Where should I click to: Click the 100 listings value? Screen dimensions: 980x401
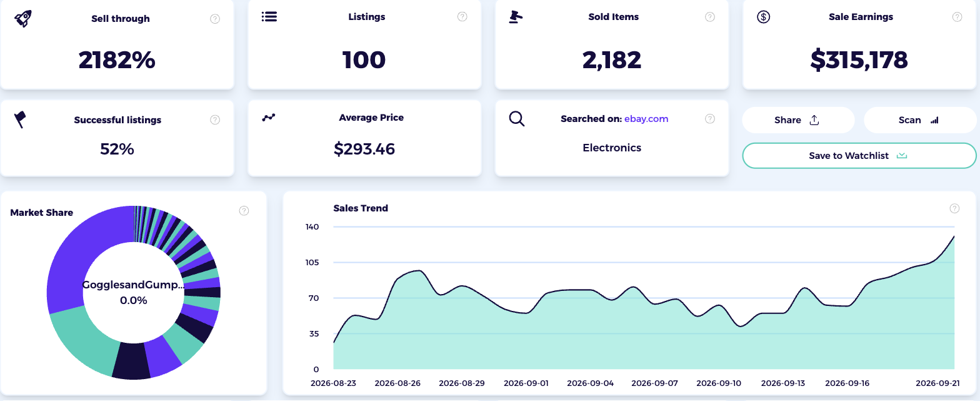[x=364, y=60]
